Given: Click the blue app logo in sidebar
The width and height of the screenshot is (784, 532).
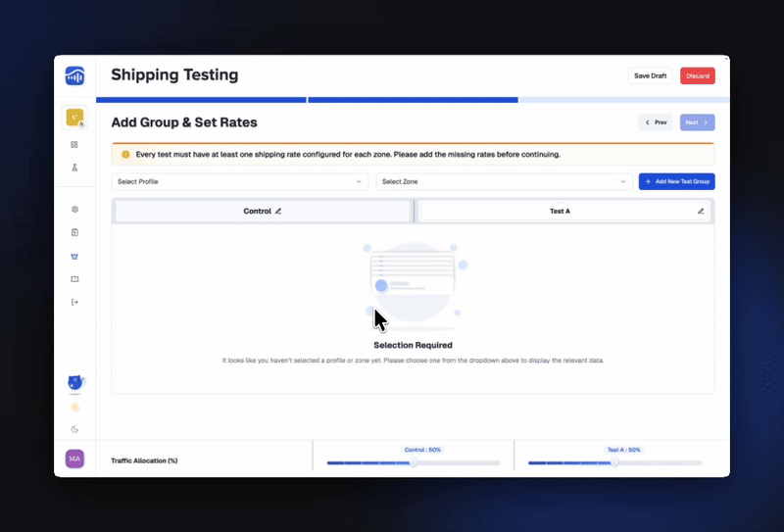Looking at the screenshot, I should (x=74, y=76).
